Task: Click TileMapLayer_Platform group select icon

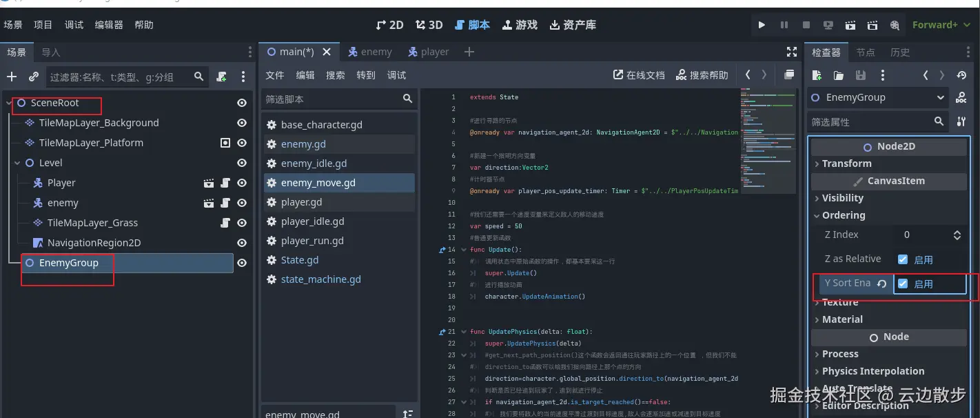Action: [x=225, y=143]
